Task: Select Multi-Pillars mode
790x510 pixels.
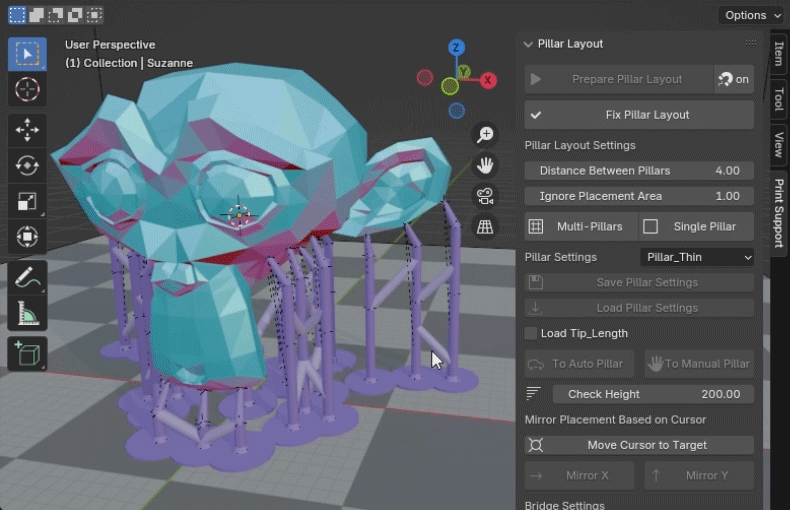Action: click(x=581, y=227)
